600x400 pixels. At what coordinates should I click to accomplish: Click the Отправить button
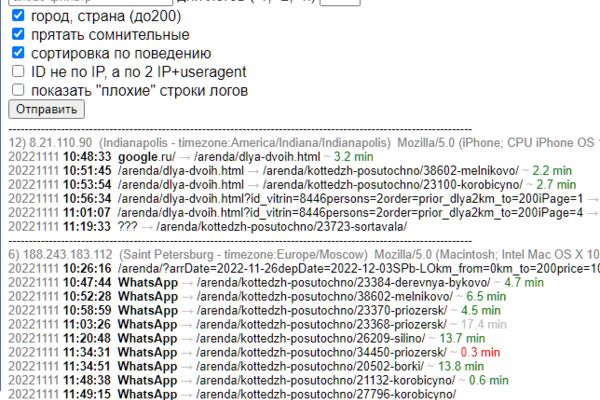click(x=46, y=109)
